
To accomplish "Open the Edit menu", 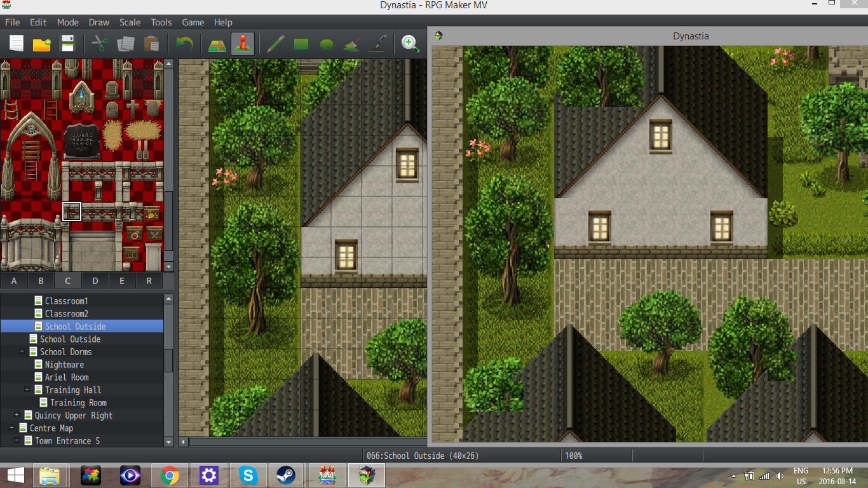I will (x=38, y=22).
